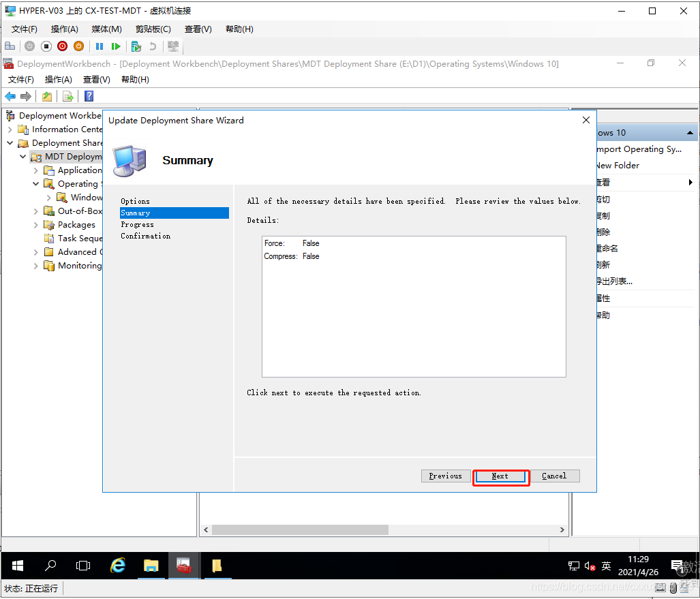Open Help with the blue question mark icon
700x599 pixels.
point(89,96)
